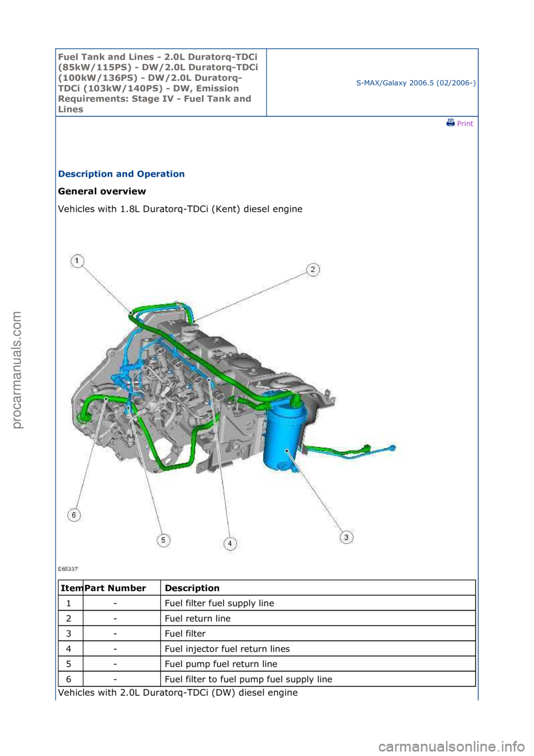The width and height of the screenshot is (534, 756).
Task: Click callout number 1 on the diagram
Action: coord(77,261)
